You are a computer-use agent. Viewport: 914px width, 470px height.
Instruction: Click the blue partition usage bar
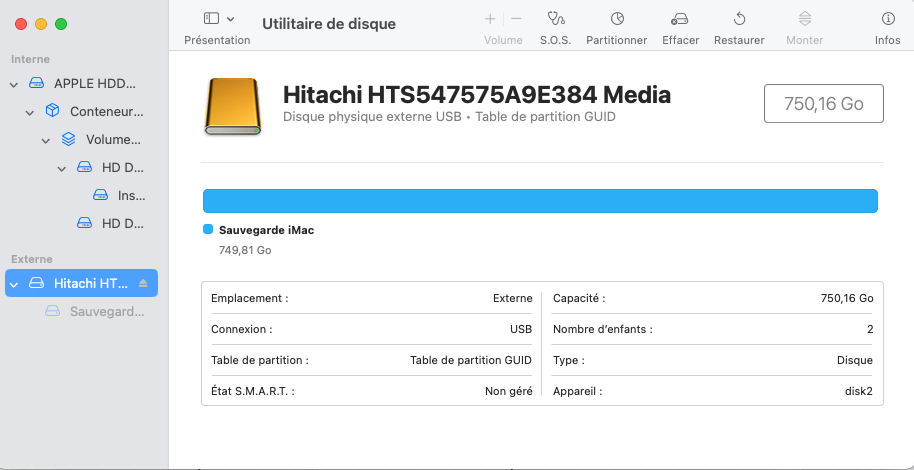540,201
